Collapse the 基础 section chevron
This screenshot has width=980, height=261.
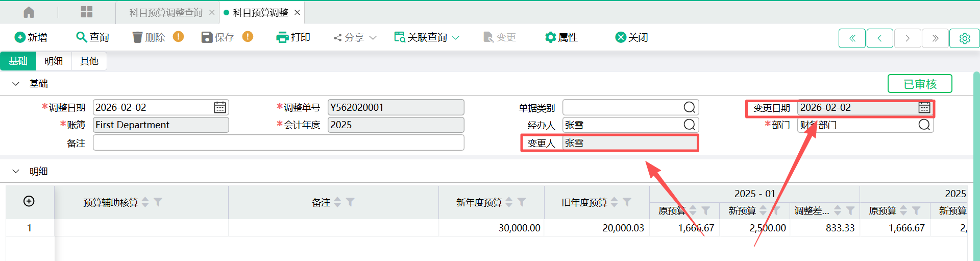(16, 84)
